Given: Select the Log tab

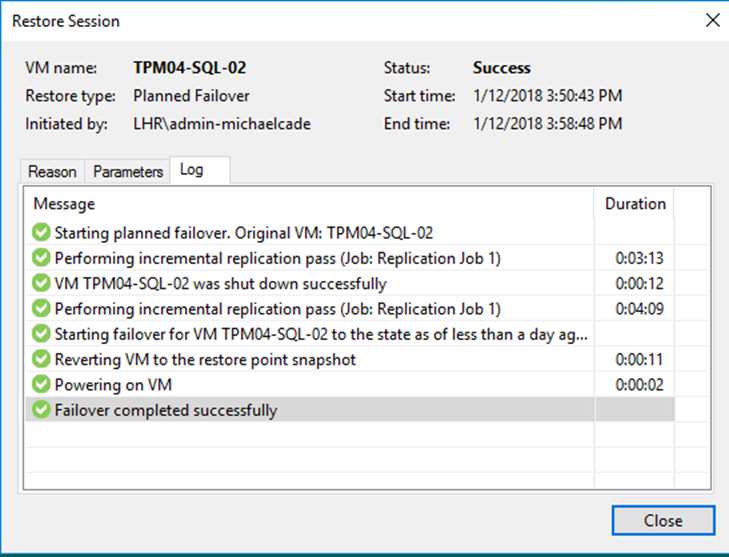Looking at the screenshot, I should (x=200, y=170).
